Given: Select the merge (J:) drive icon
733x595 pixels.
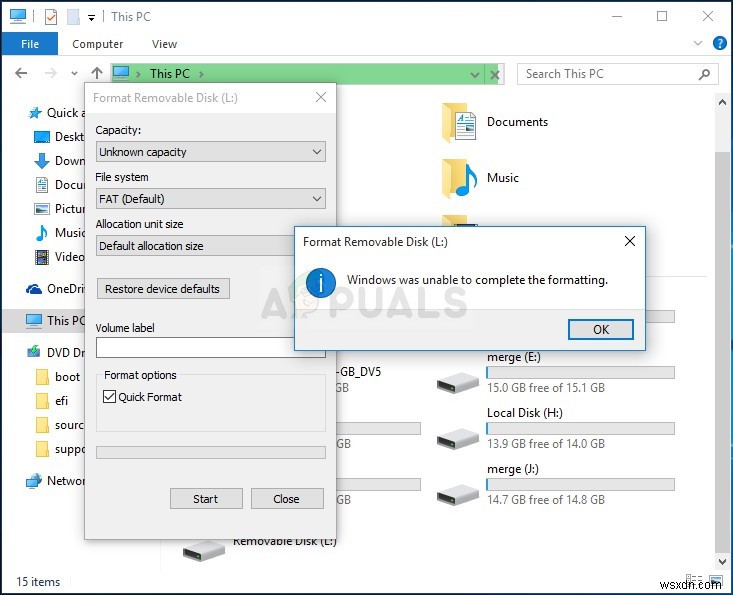Looking at the screenshot, I should (458, 495).
